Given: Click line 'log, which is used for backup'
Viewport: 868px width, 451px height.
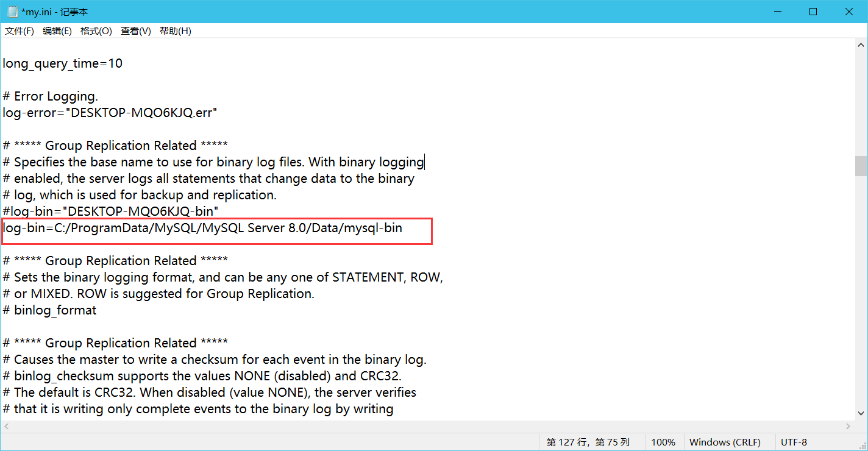Looking at the screenshot, I should tap(140, 195).
